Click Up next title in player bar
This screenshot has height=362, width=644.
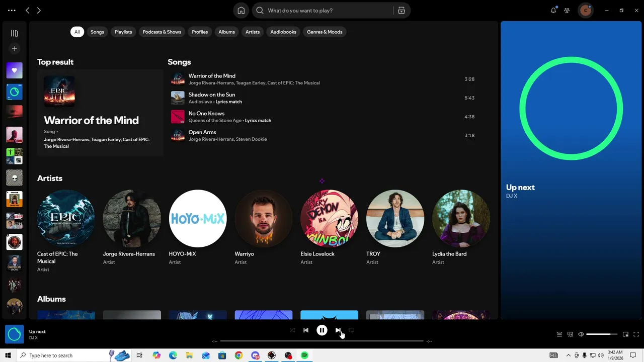tap(37, 332)
